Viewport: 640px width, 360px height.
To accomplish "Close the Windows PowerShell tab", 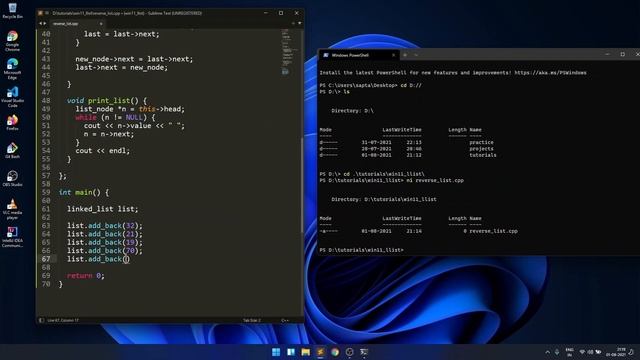I will coord(393,55).
